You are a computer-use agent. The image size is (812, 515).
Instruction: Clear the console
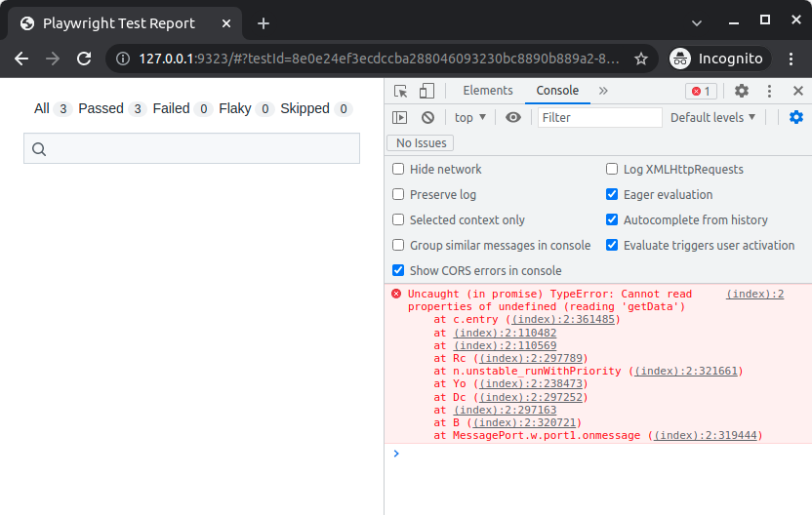coord(427,117)
